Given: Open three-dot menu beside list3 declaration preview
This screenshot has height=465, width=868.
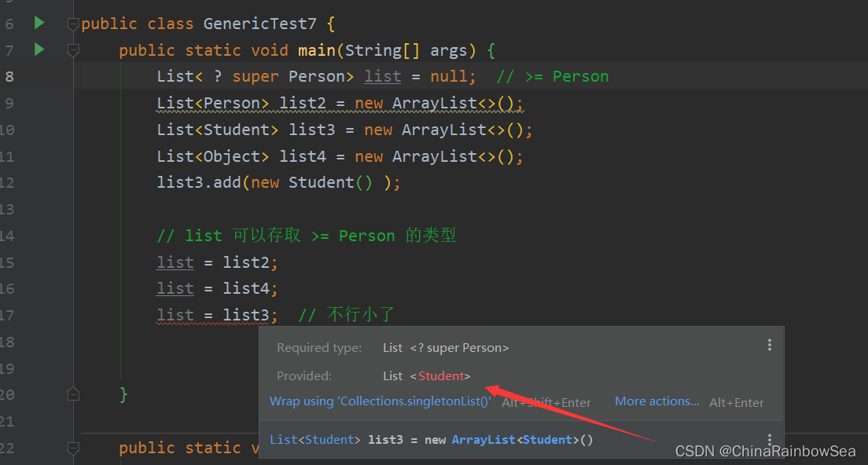Looking at the screenshot, I should coord(770,440).
